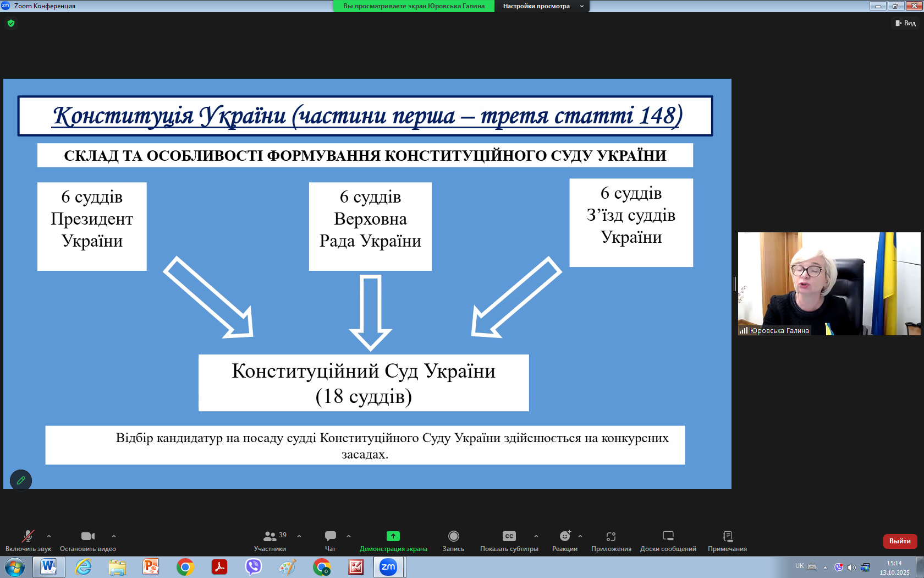Image resolution: width=924 pixels, height=578 pixels.
Task: Click the encryption shield icon
Action: pyautogui.click(x=11, y=23)
